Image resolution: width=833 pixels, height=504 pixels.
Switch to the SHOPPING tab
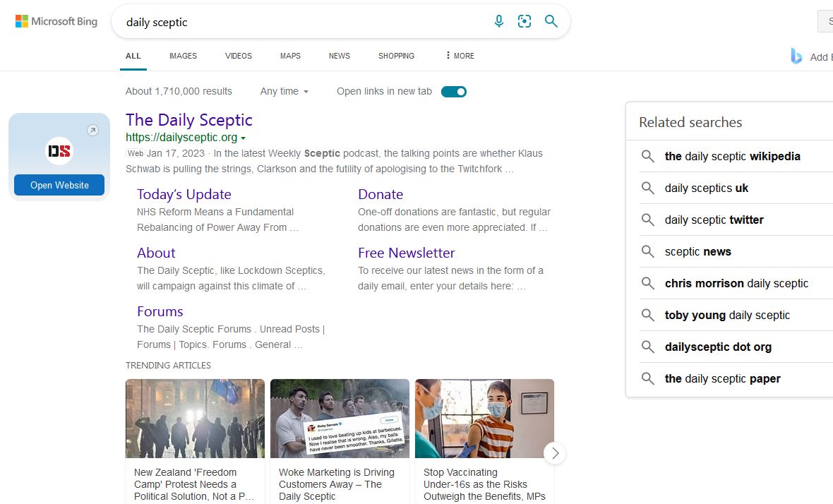point(396,56)
